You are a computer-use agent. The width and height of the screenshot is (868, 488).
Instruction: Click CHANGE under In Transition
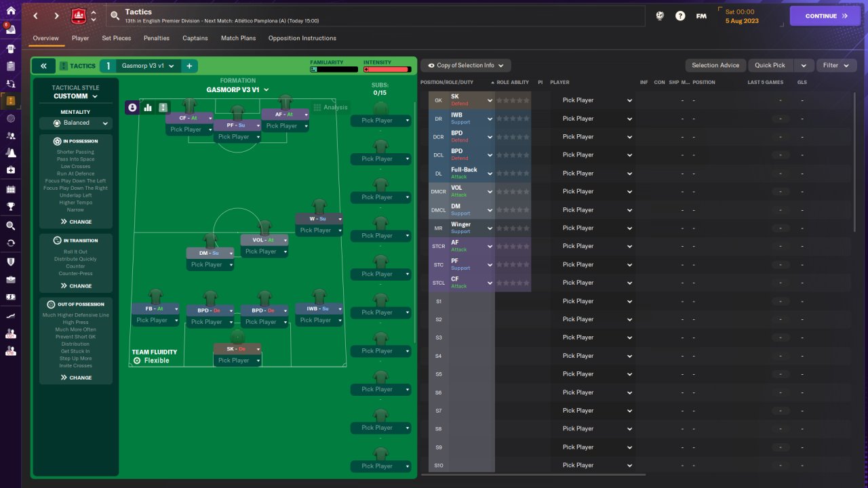click(76, 286)
